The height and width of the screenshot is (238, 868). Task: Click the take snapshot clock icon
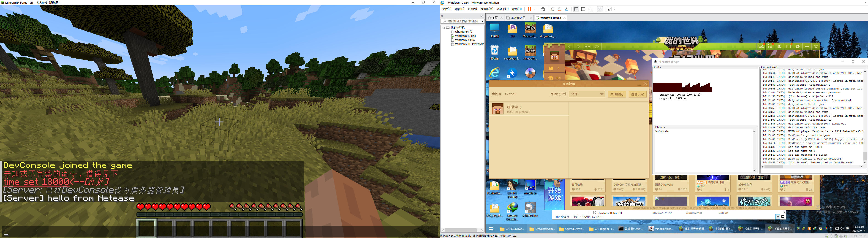pos(553,9)
